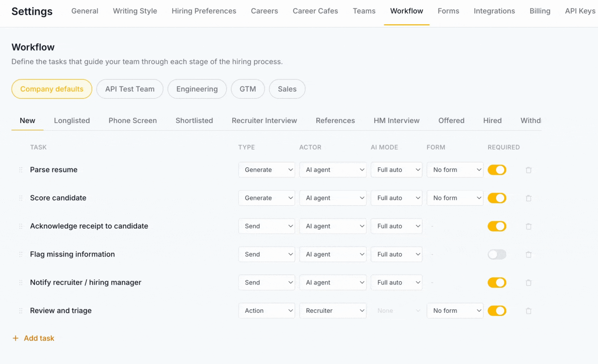
Task: Switch to the Offered stage tab
Action: click(x=451, y=120)
